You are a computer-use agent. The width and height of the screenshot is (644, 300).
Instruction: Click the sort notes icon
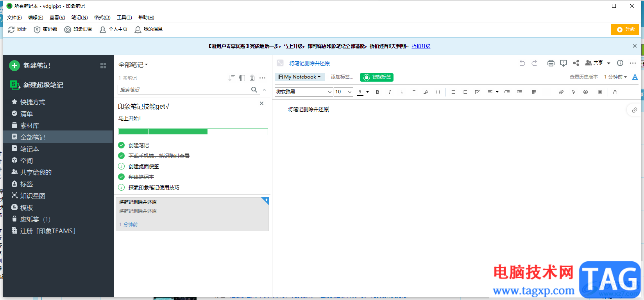tap(232, 78)
